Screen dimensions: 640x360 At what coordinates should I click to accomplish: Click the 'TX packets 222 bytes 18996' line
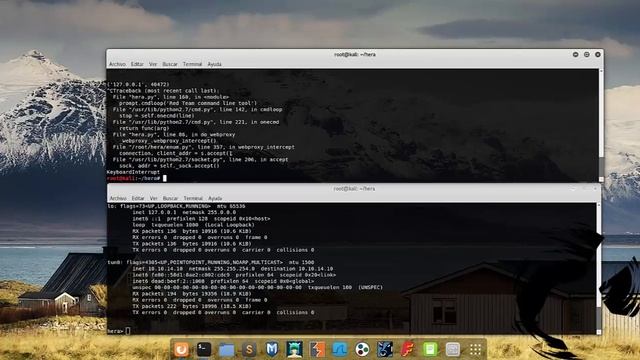192,306
